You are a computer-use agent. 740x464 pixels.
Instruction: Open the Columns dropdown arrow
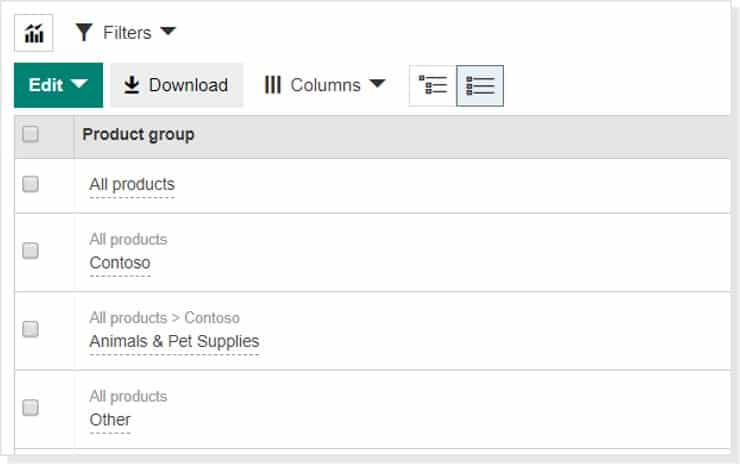tap(377, 85)
